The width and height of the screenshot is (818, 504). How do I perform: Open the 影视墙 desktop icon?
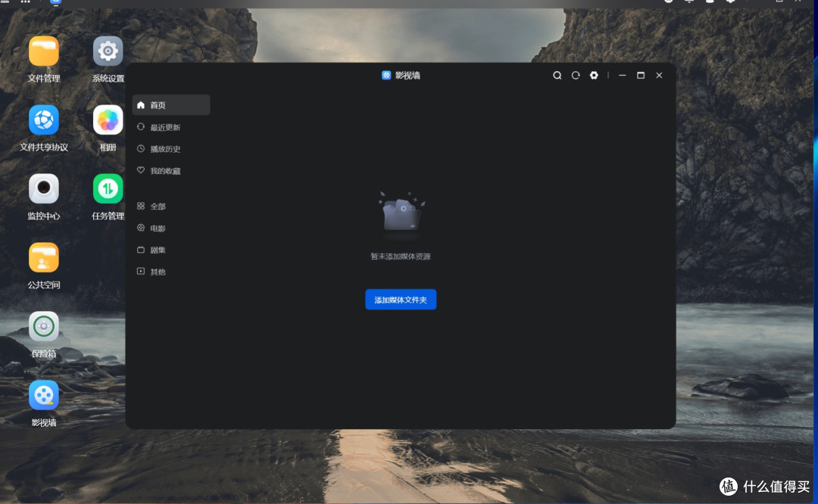point(44,395)
